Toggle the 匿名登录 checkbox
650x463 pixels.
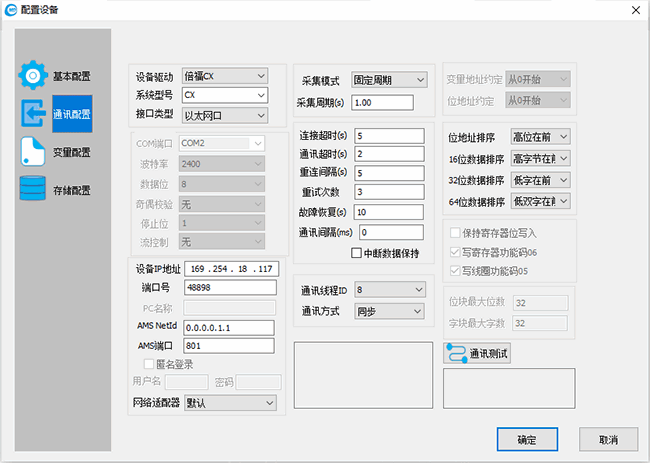(149, 364)
